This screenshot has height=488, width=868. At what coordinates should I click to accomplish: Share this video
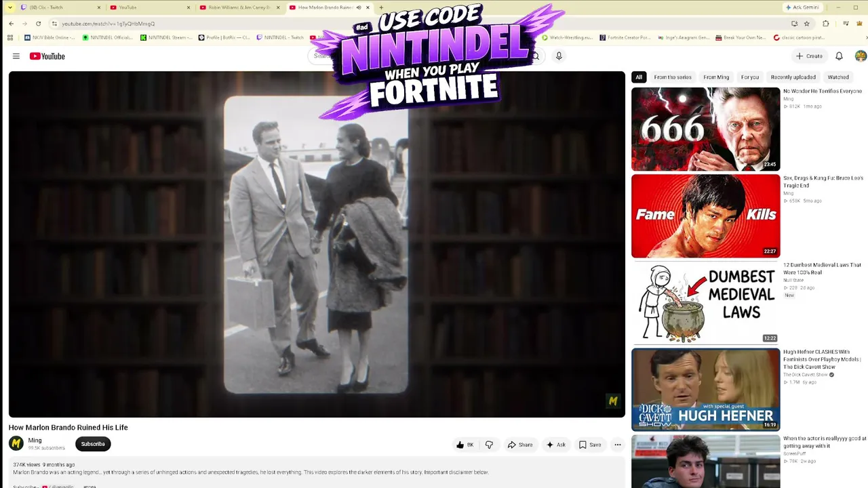(x=520, y=445)
